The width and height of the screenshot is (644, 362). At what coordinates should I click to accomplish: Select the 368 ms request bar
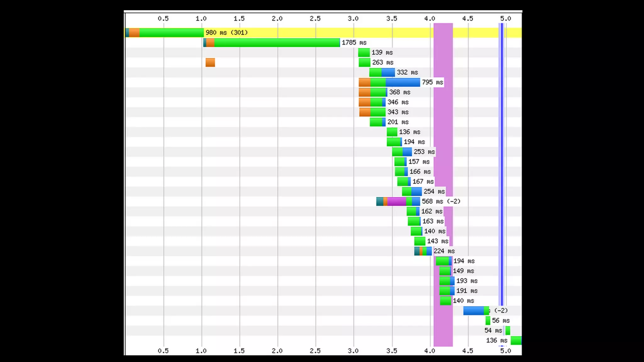[373, 92]
